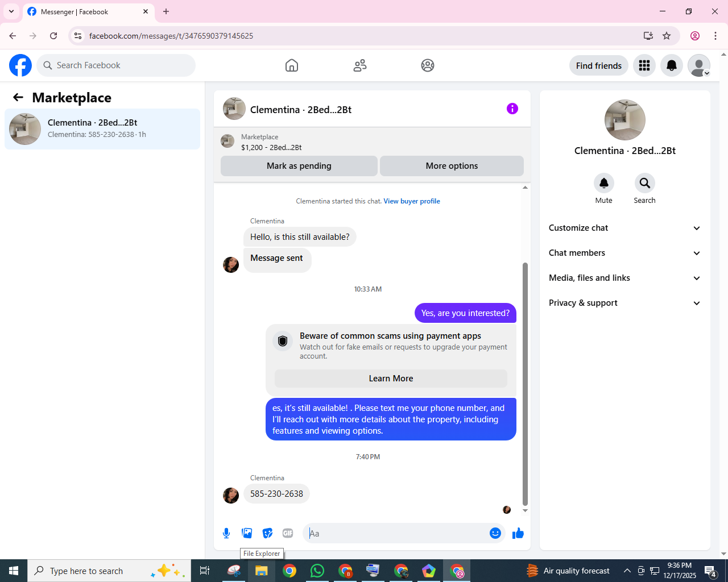Image resolution: width=728 pixels, height=582 pixels.
Task: Open the notifications bell
Action: [x=672, y=66]
